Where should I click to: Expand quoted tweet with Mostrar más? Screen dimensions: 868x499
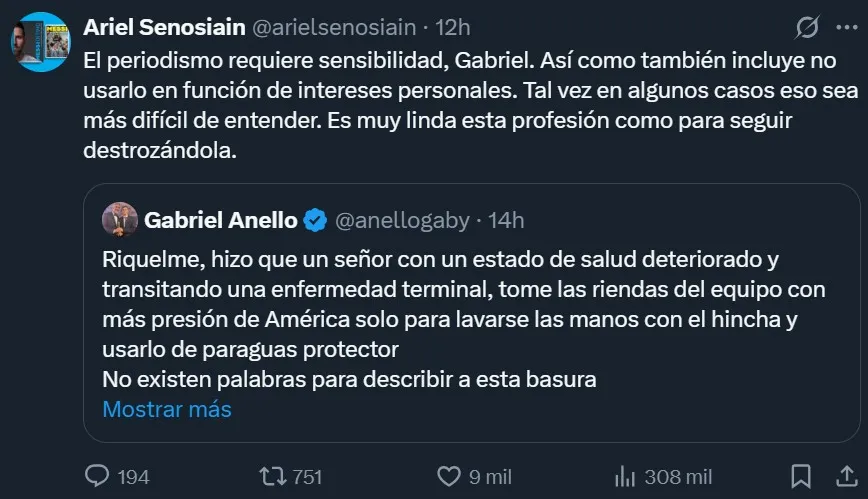pyautogui.click(x=167, y=409)
